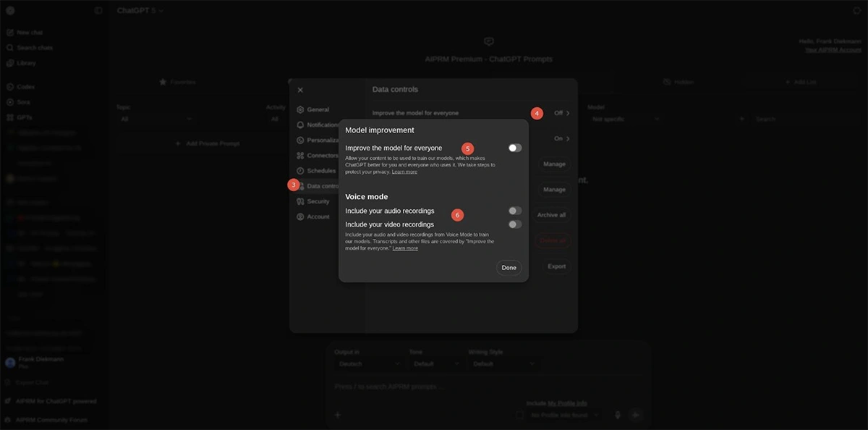Select the Data controls settings tab
Screen dimensions: 868x430
[x=318, y=186]
